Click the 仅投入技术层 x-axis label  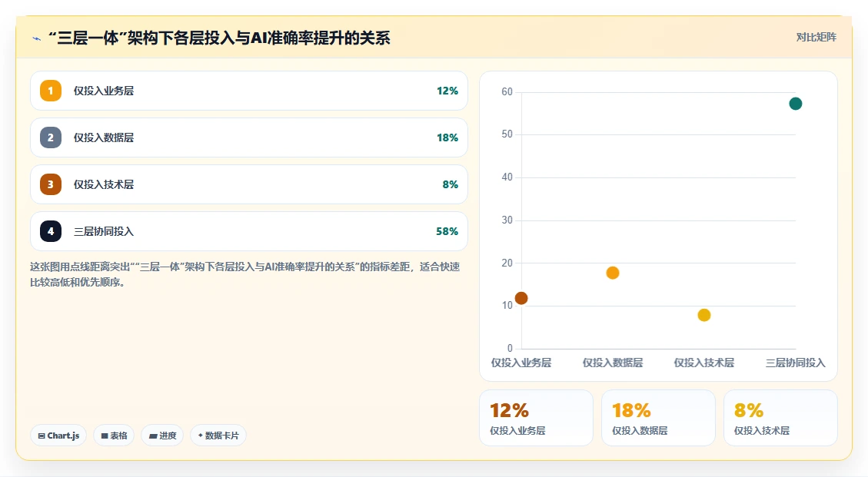click(704, 363)
